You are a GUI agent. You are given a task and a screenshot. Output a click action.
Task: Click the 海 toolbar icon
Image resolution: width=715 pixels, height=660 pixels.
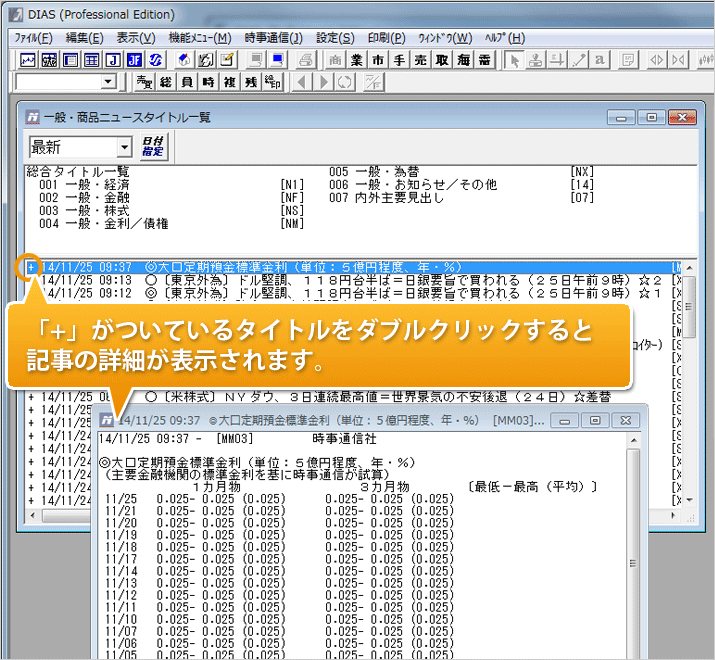coord(464,60)
